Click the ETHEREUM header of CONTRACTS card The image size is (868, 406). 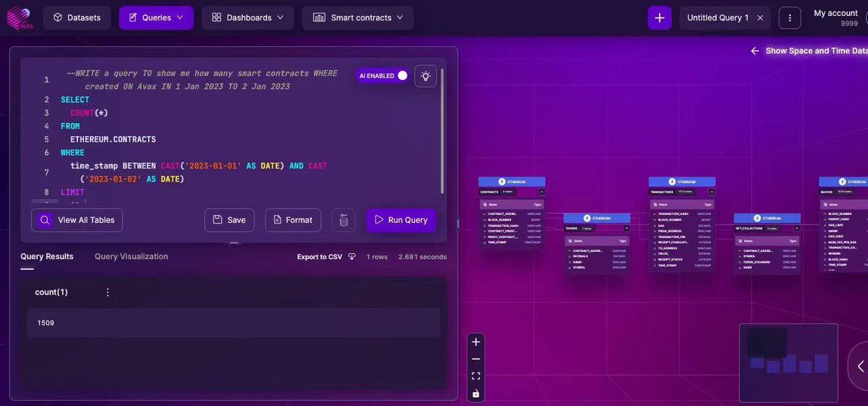coord(512,182)
